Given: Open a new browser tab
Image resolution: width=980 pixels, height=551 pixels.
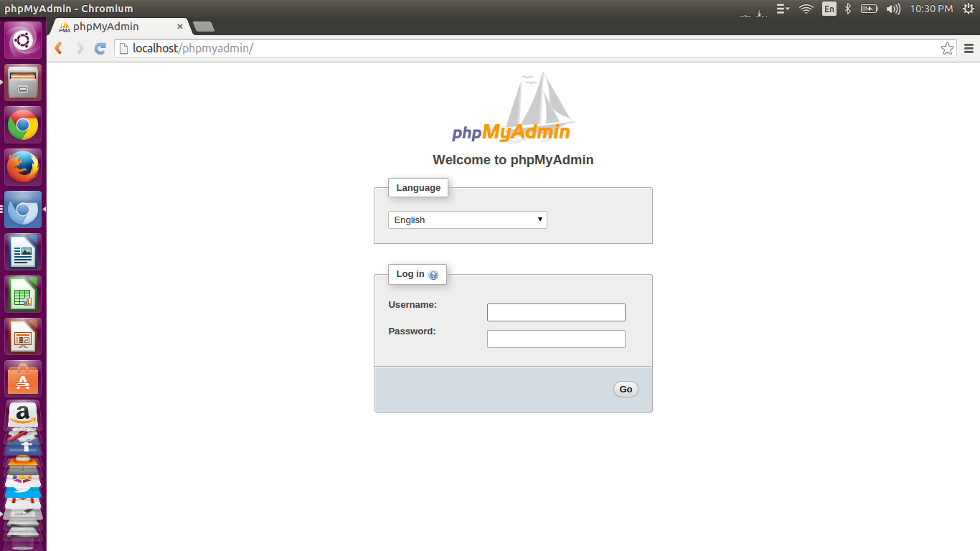Looking at the screenshot, I should (204, 27).
